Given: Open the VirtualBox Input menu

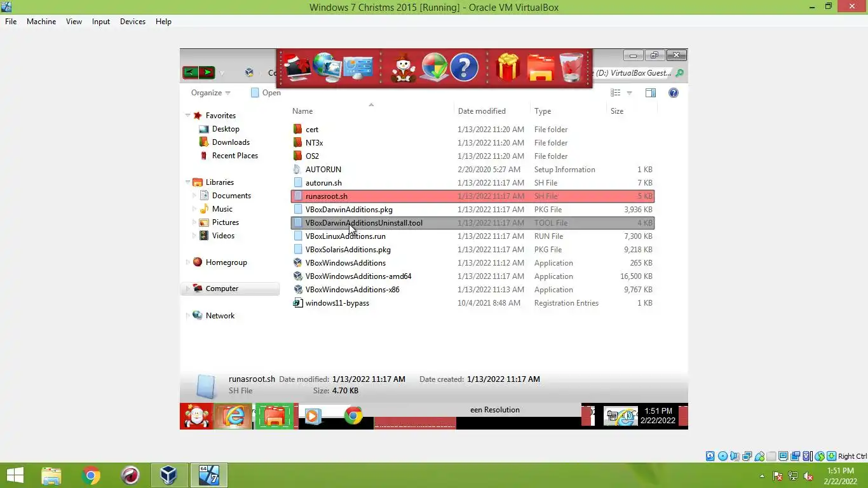Looking at the screenshot, I should 101,21.
